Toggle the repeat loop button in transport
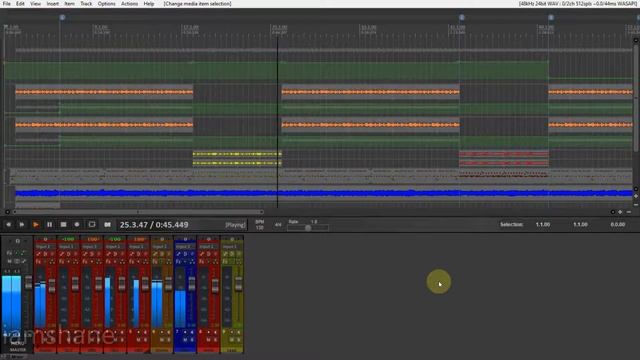Viewport: 640px width, 360px height. click(92, 224)
